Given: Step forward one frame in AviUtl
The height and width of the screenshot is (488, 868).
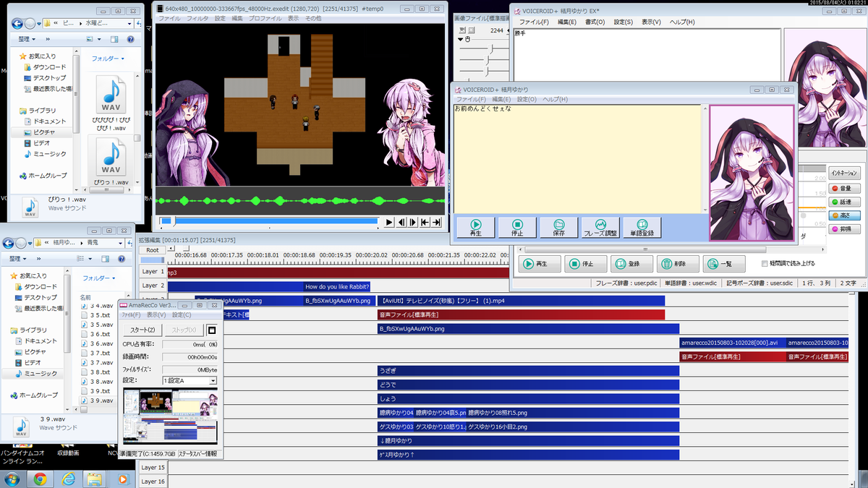Looking at the screenshot, I should 413,222.
